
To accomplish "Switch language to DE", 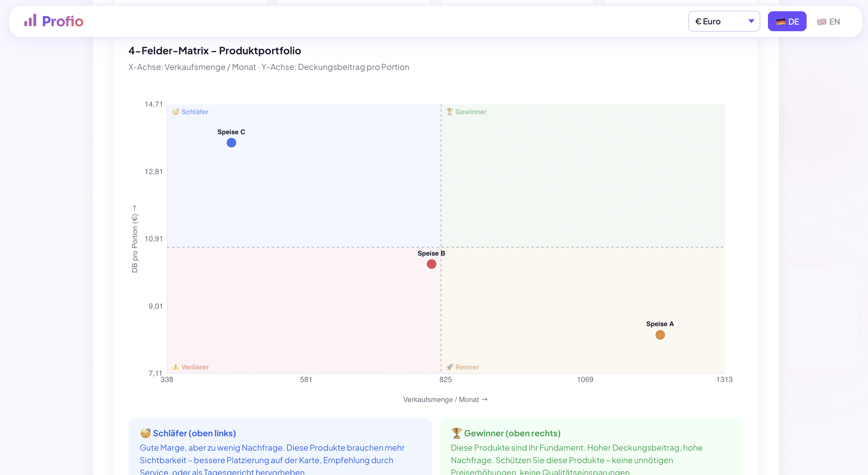I will [787, 21].
